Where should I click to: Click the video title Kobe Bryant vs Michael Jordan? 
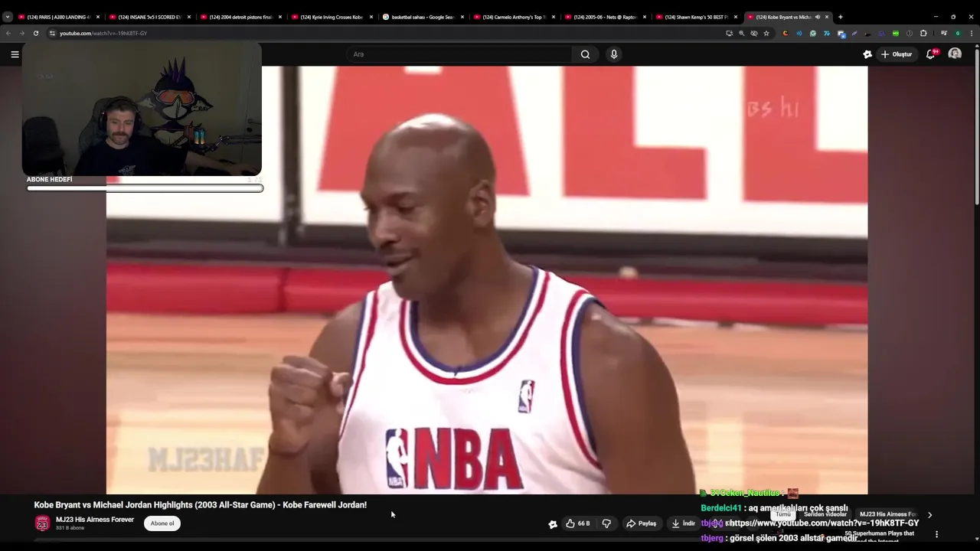[x=200, y=505]
